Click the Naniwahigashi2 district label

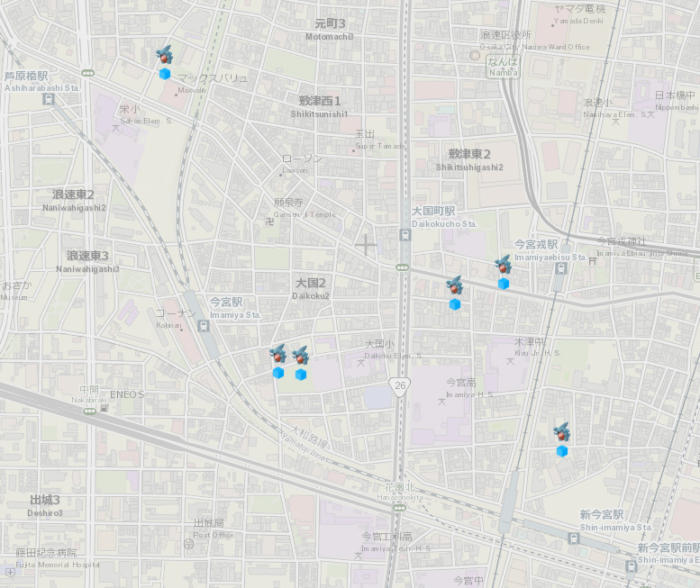click(74, 200)
